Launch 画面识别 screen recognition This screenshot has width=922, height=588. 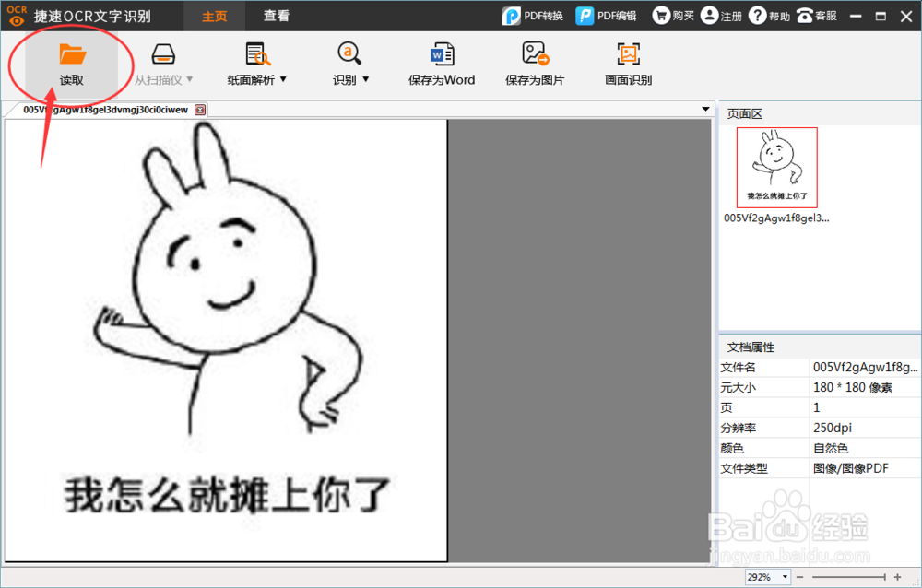(x=628, y=65)
